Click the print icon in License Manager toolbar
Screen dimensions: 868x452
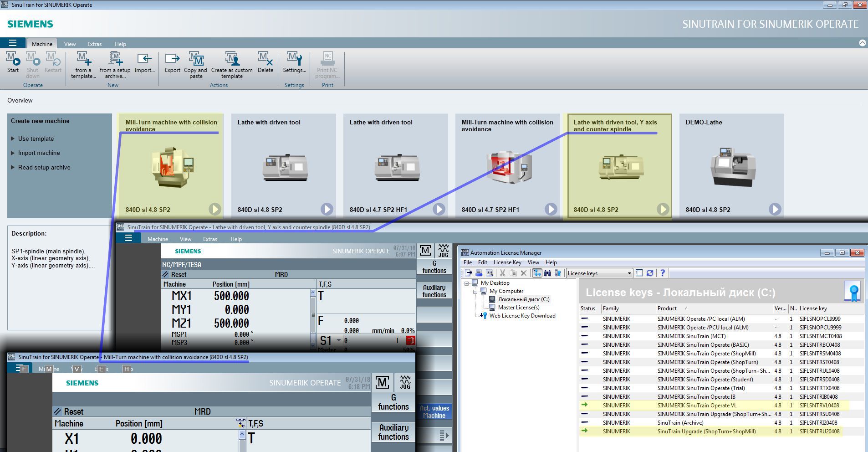(479, 273)
